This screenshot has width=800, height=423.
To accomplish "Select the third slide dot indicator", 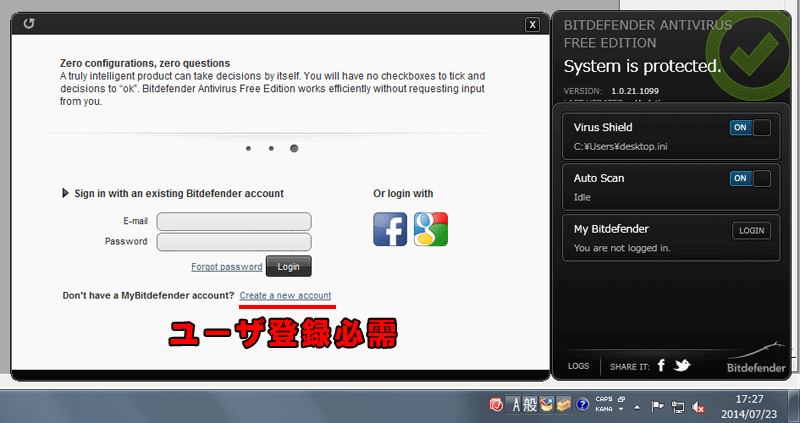I will (x=294, y=148).
